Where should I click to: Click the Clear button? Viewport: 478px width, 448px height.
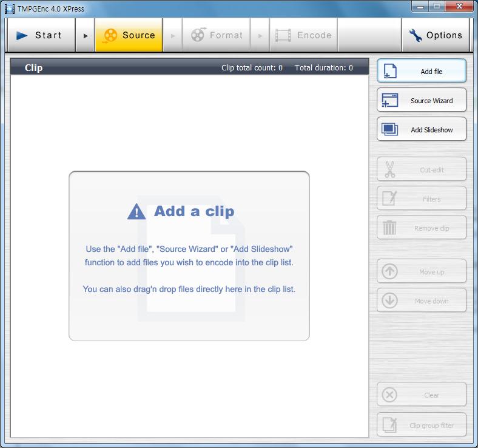click(x=422, y=395)
